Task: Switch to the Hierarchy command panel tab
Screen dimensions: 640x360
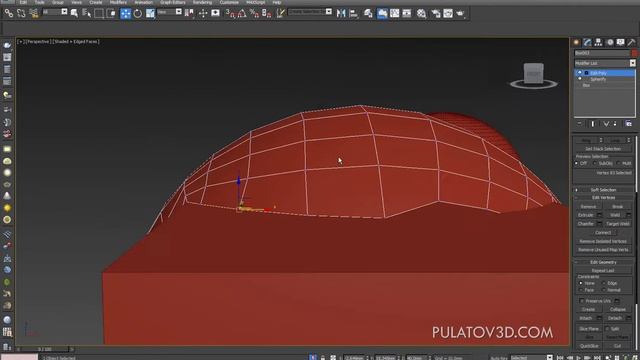Action: coord(598,42)
